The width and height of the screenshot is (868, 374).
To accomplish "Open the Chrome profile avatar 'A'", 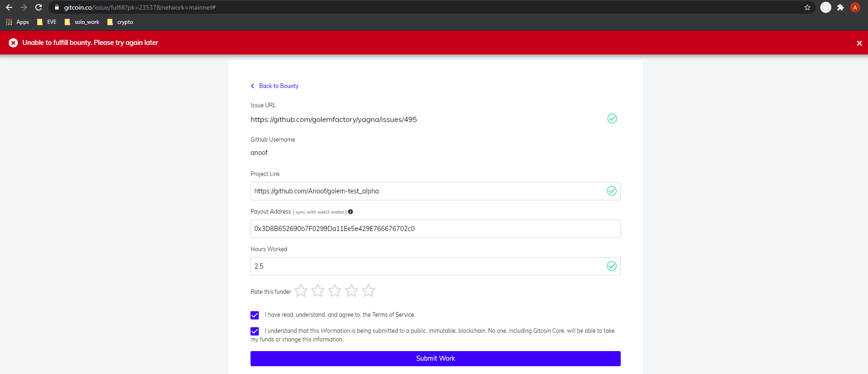I will point(855,7).
